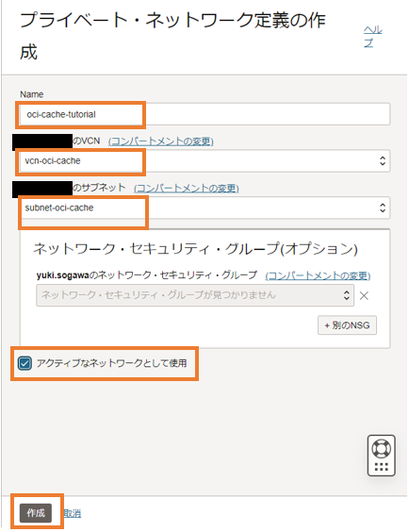Open the subnet-oci-cache subnet dropdown
Screen dimensions: 409x532
tap(204, 208)
